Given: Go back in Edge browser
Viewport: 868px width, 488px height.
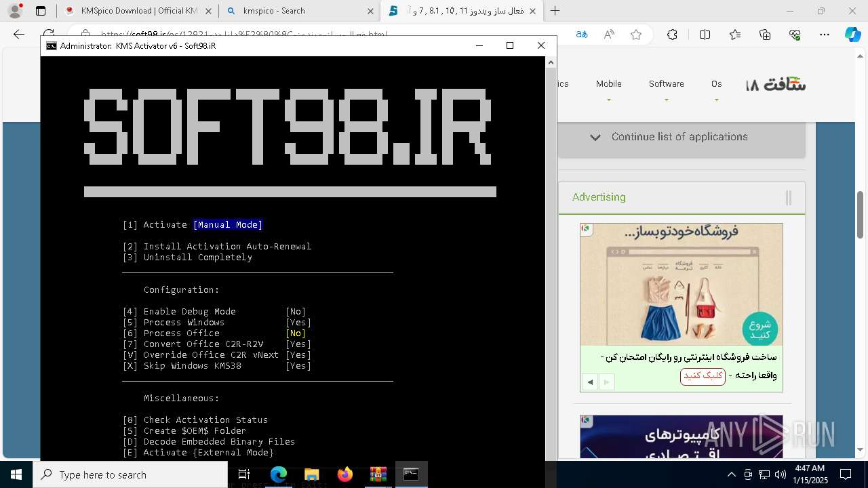Looking at the screenshot, I should pos(19,35).
